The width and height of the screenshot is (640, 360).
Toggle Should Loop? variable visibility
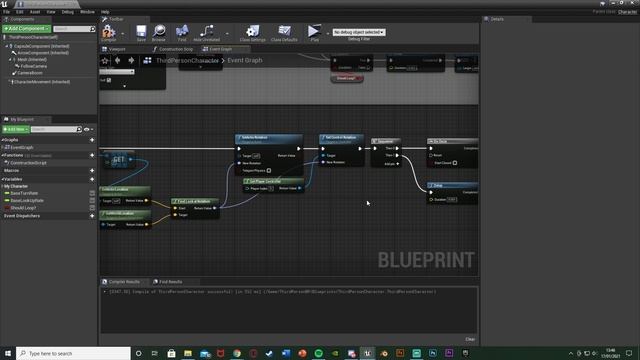coord(92,208)
